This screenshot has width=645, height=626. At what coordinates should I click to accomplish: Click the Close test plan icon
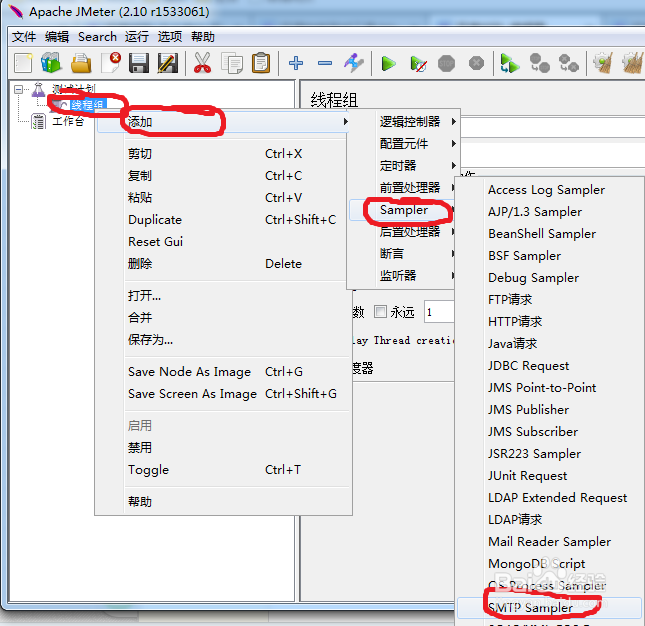[x=110, y=63]
